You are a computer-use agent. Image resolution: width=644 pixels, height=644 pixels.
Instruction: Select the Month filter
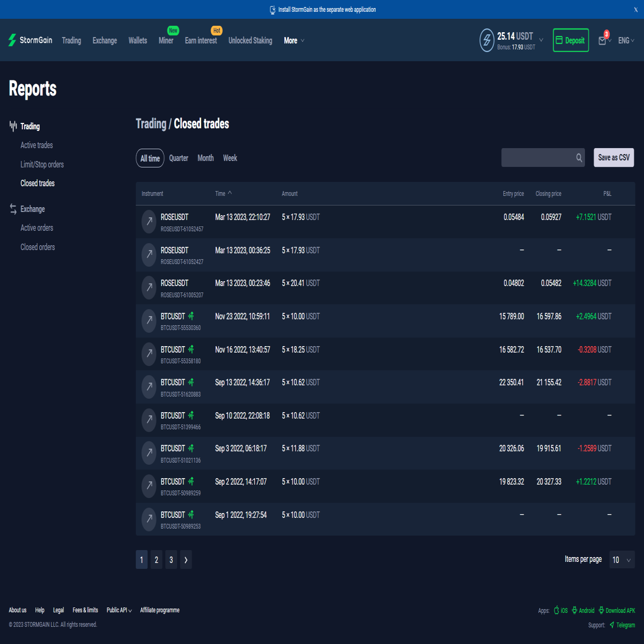206,158
